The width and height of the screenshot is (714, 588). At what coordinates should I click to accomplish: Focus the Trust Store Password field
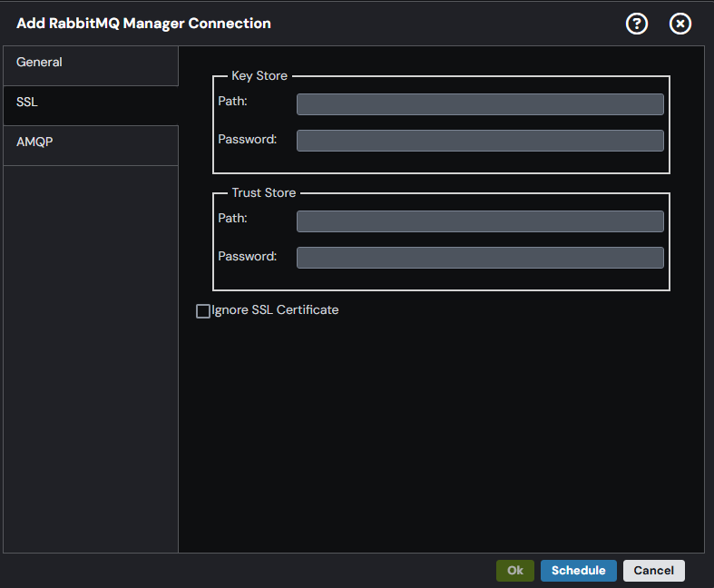480,258
